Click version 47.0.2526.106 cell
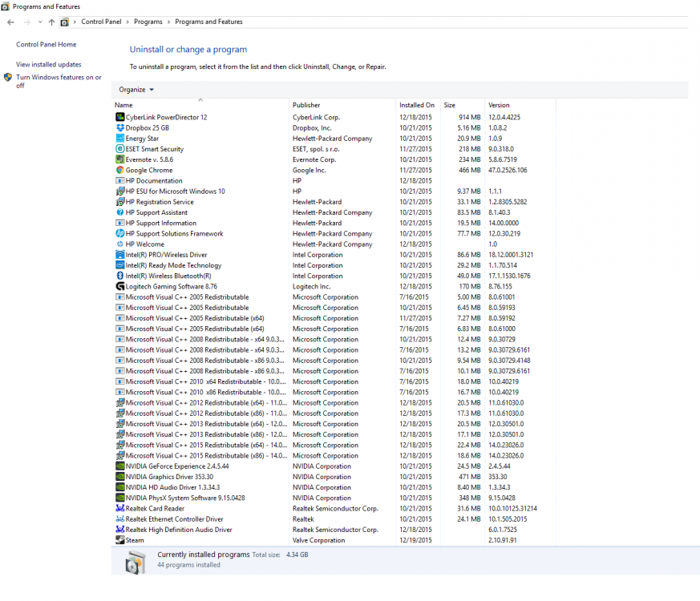This screenshot has width=700, height=601. 508,170
